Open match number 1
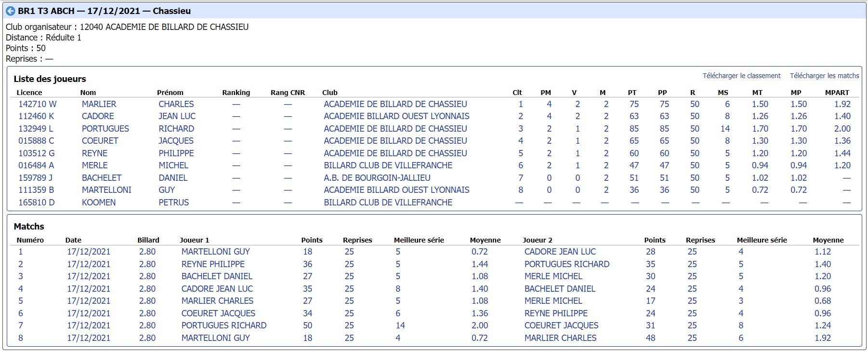Viewport: 868px width, 352px height. coord(21,252)
